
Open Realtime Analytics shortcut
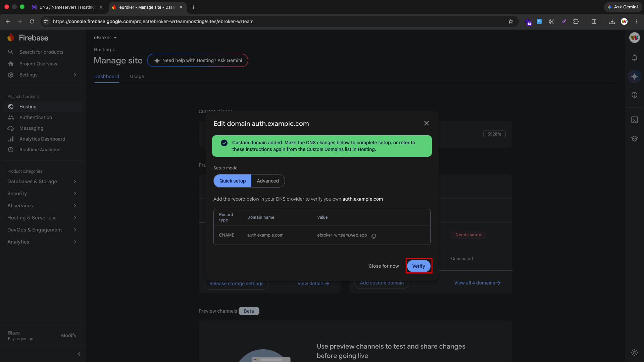pyautogui.click(x=40, y=150)
